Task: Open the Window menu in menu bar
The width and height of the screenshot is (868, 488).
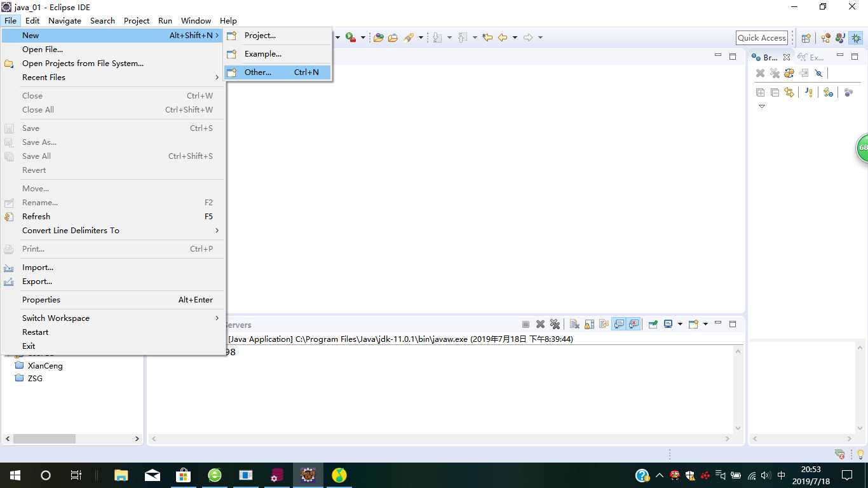Action: pos(196,20)
